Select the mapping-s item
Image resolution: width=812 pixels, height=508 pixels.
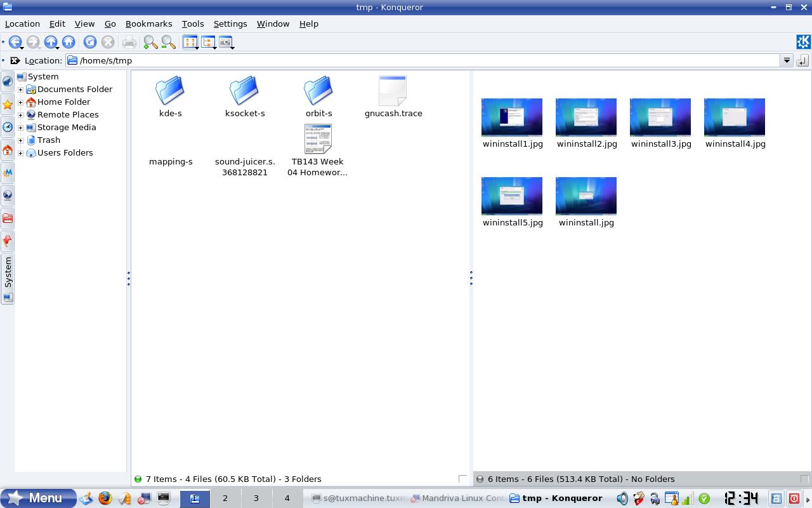click(x=171, y=161)
